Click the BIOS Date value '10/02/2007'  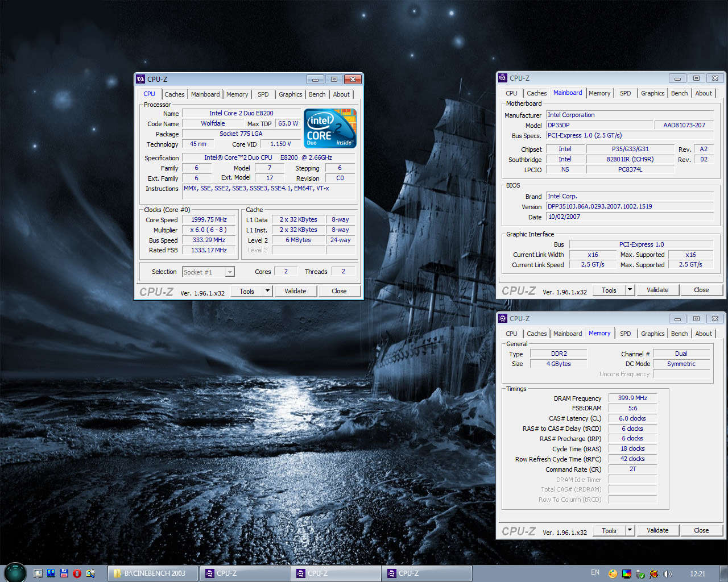pyautogui.click(x=630, y=217)
